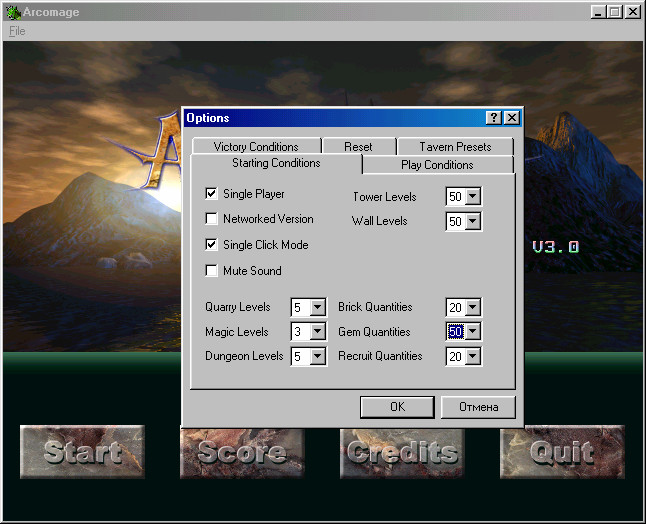Click the Wall Levels label

[x=379, y=221]
